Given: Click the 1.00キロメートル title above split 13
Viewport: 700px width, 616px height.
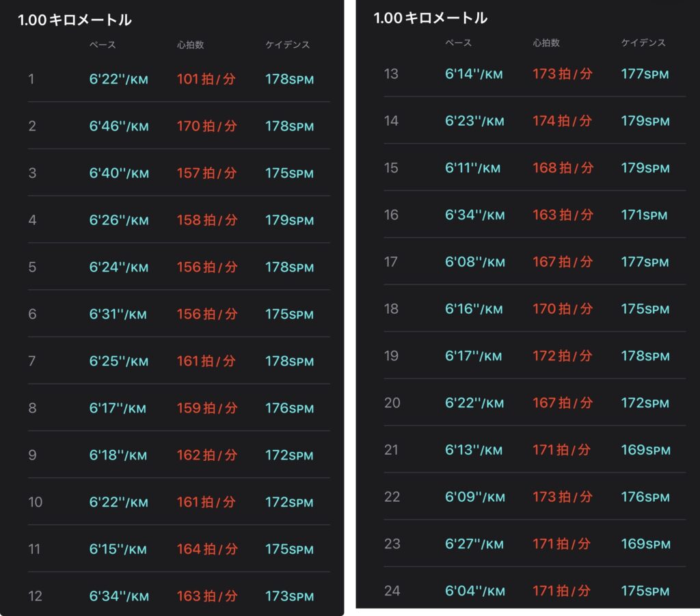Looking at the screenshot, I should [x=431, y=18].
